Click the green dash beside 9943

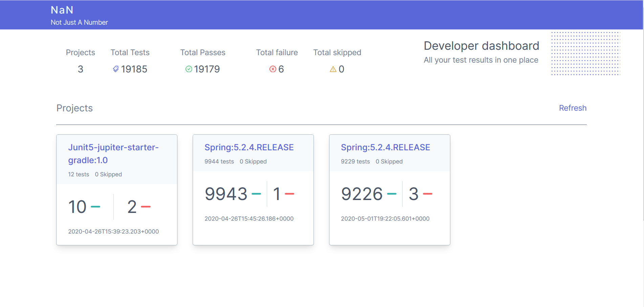[x=256, y=194]
